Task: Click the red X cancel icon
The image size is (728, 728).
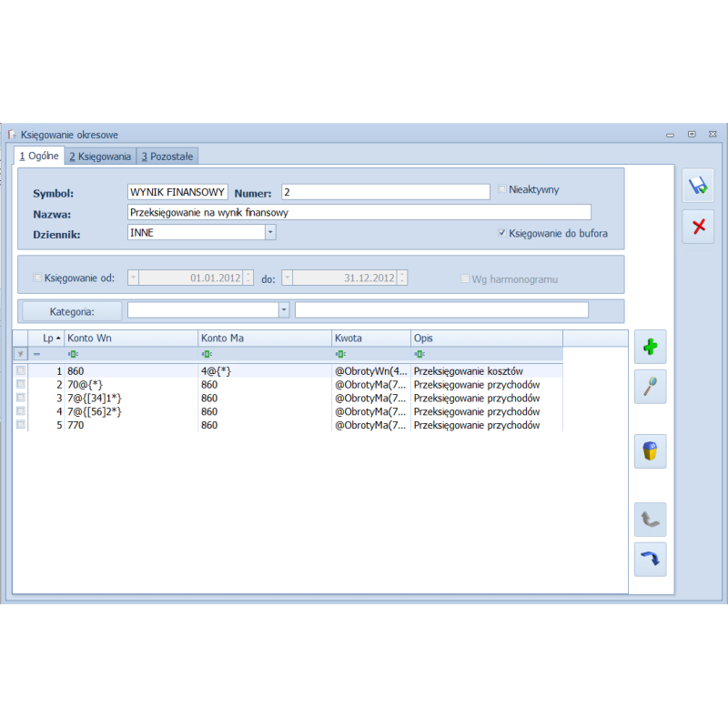Action: [x=698, y=227]
